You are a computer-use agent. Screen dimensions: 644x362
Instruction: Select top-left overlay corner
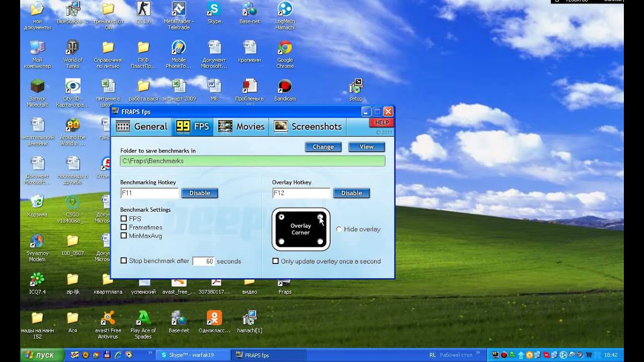[282, 217]
